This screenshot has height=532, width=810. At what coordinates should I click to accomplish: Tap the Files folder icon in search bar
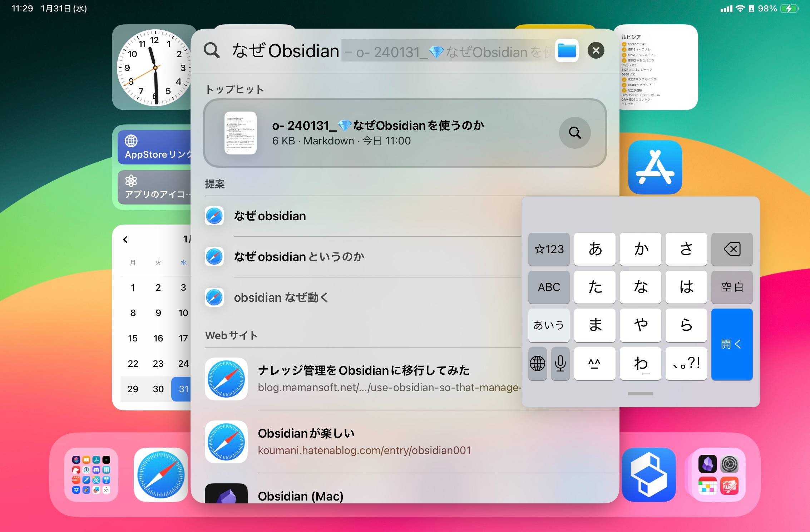coord(567,50)
